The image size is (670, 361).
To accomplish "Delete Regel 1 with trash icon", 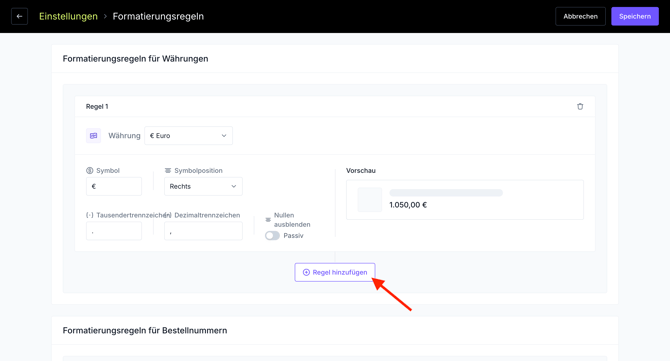I will (580, 106).
